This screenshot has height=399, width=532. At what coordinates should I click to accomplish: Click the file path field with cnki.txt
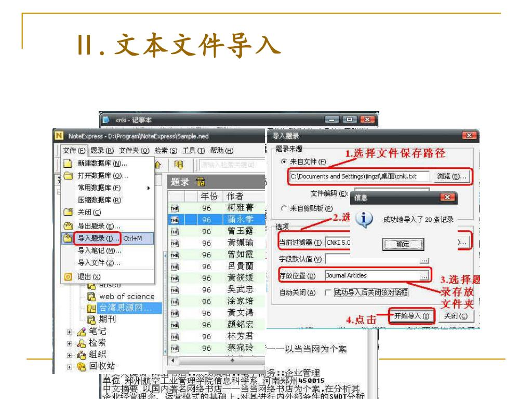tap(359, 177)
